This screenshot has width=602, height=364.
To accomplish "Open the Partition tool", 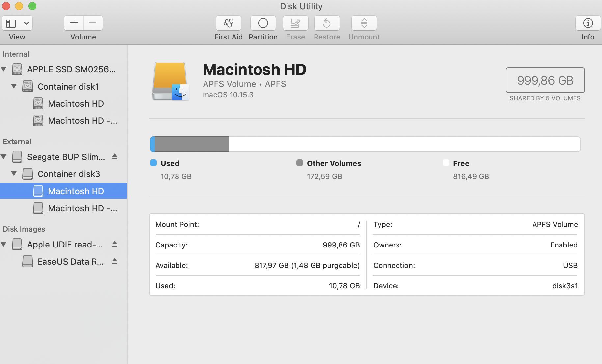I will (263, 23).
